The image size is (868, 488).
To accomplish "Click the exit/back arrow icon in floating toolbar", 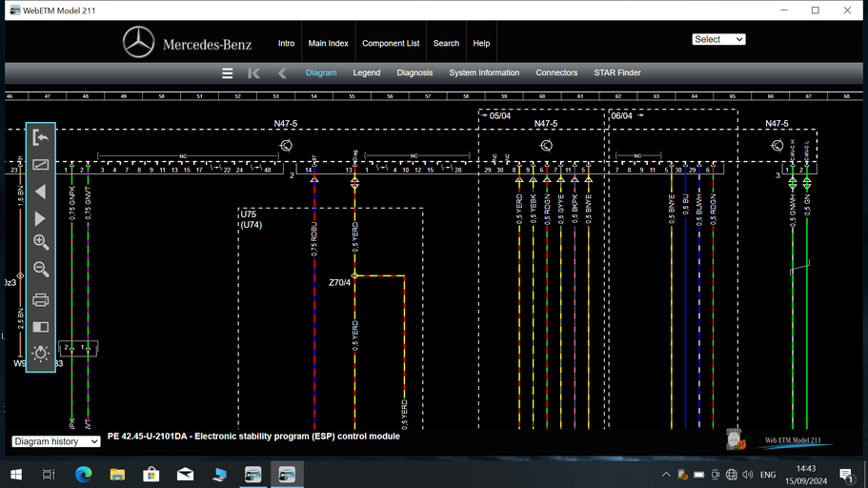I will 40,137.
